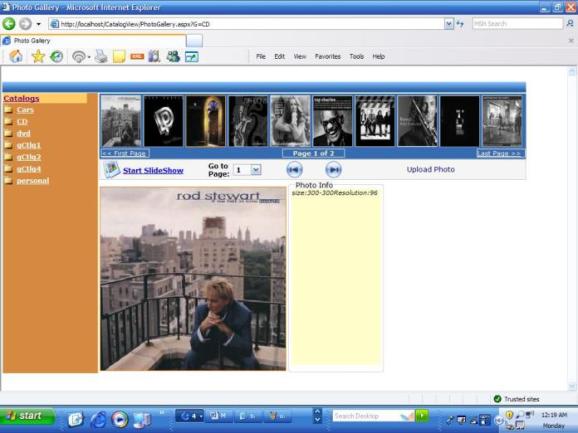578x433 pixels.
Task: Click the Upload Photo link
Action: click(x=431, y=170)
